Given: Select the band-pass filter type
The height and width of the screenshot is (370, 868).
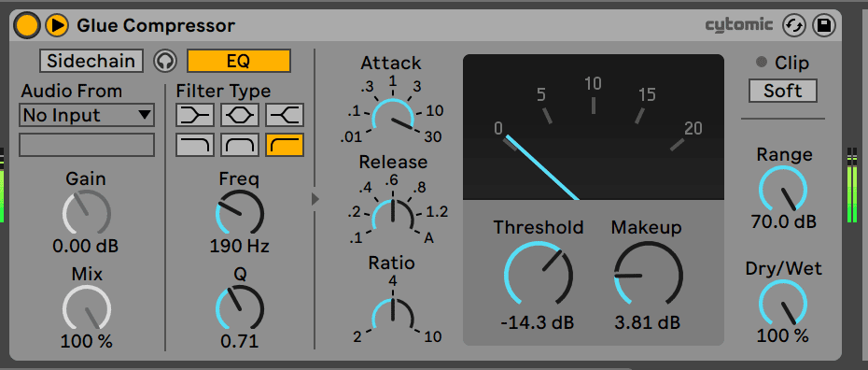Looking at the screenshot, I should pos(240,145).
